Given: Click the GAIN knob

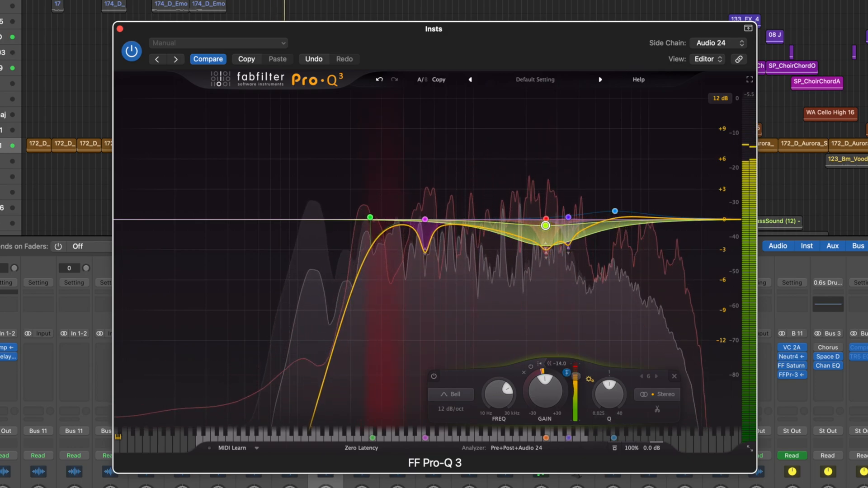Looking at the screenshot, I should 545,392.
